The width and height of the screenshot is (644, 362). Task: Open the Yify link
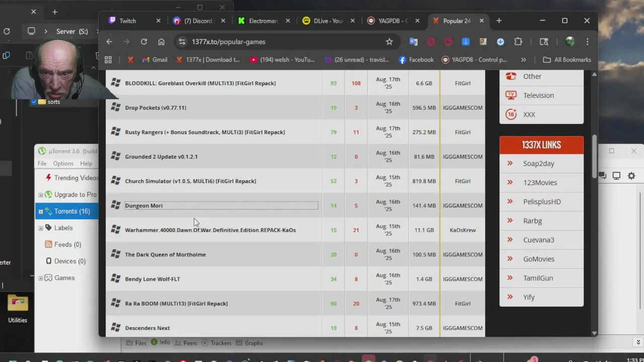click(x=529, y=297)
